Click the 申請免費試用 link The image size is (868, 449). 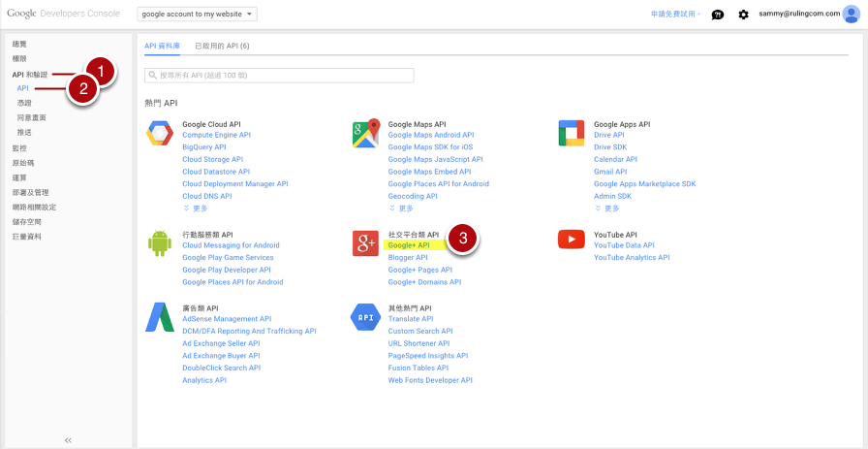(672, 15)
